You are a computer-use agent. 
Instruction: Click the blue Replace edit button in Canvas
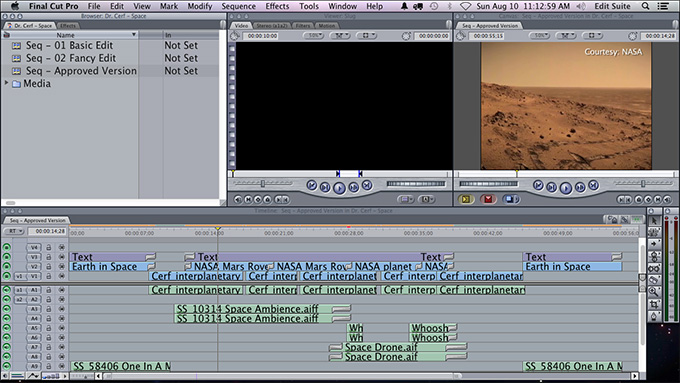510,199
